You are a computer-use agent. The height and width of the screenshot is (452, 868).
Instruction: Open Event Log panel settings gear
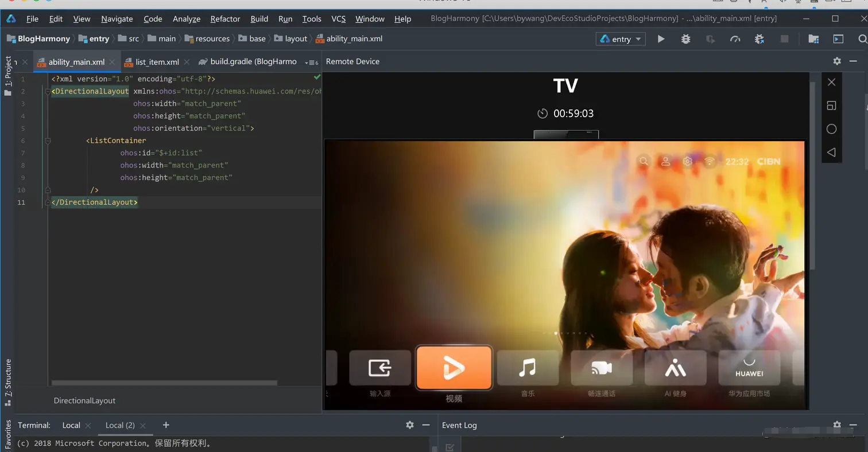tap(837, 425)
